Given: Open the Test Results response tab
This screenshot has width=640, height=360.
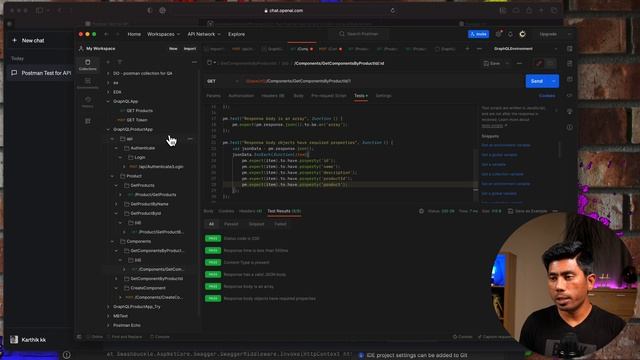Looking at the screenshot, I should tap(284, 211).
